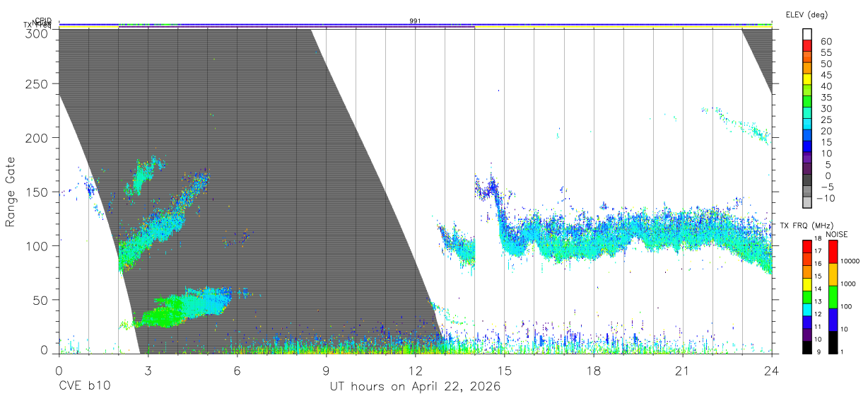Click the white top swatch of ELEV colorbar
The height and width of the screenshot is (401, 868).
coord(807,35)
